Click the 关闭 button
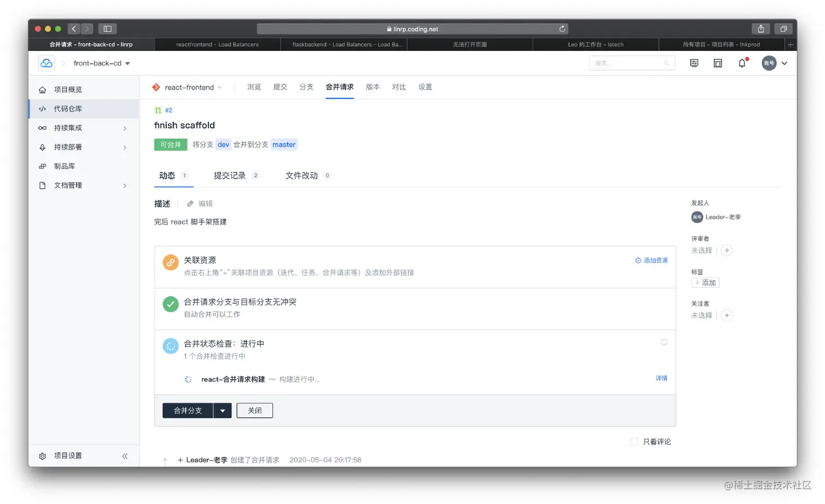Viewport: 825px width, 504px height. click(x=255, y=411)
